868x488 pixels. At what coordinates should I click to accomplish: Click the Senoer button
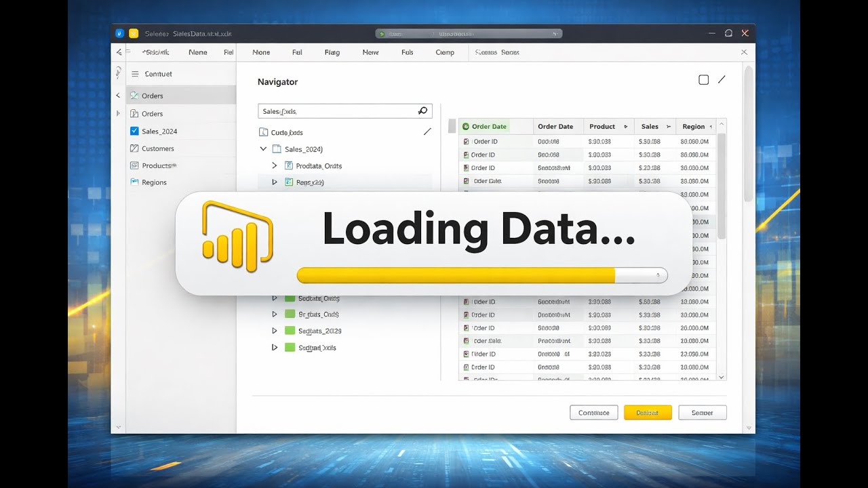click(x=702, y=412)
